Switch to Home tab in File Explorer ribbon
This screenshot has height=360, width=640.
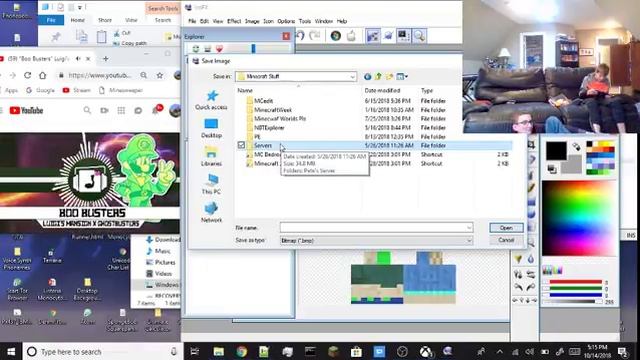pos(78,20)
